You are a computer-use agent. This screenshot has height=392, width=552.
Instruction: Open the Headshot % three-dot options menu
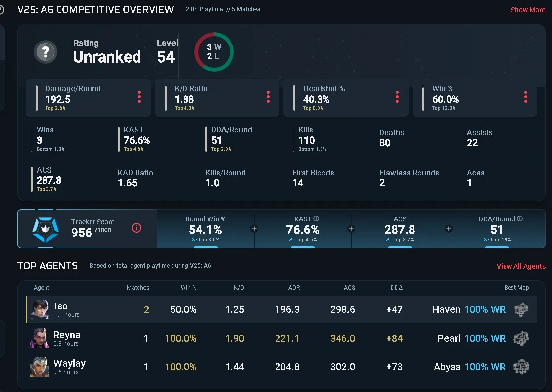pyautogui.click(x=397, y=97)
